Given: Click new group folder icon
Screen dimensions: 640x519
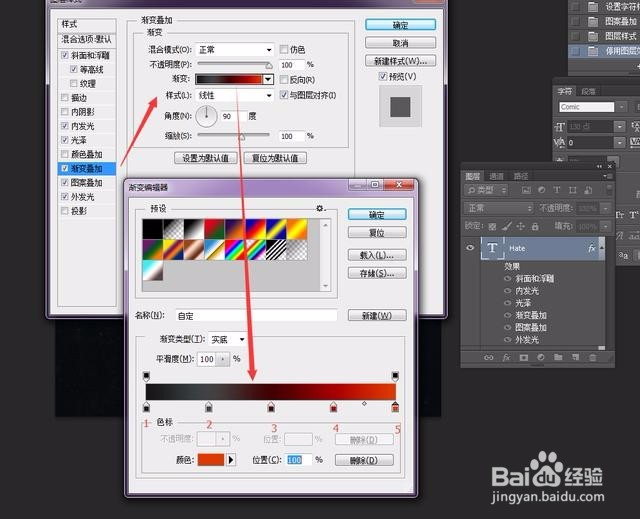Looking at the screenshot, I should [x=558, y=357].
